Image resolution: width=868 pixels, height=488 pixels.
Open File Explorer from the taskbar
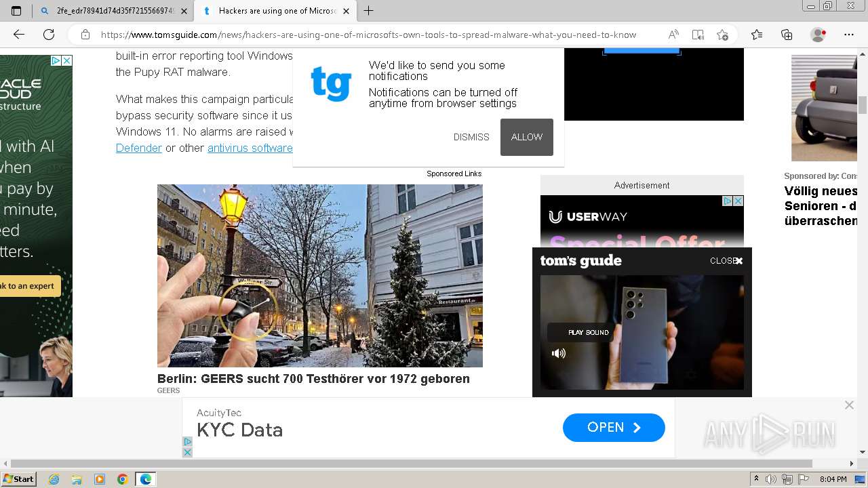[x=77, y=479]
